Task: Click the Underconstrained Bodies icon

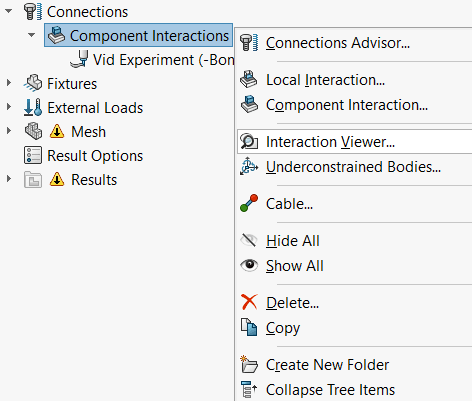Action: 249,166
